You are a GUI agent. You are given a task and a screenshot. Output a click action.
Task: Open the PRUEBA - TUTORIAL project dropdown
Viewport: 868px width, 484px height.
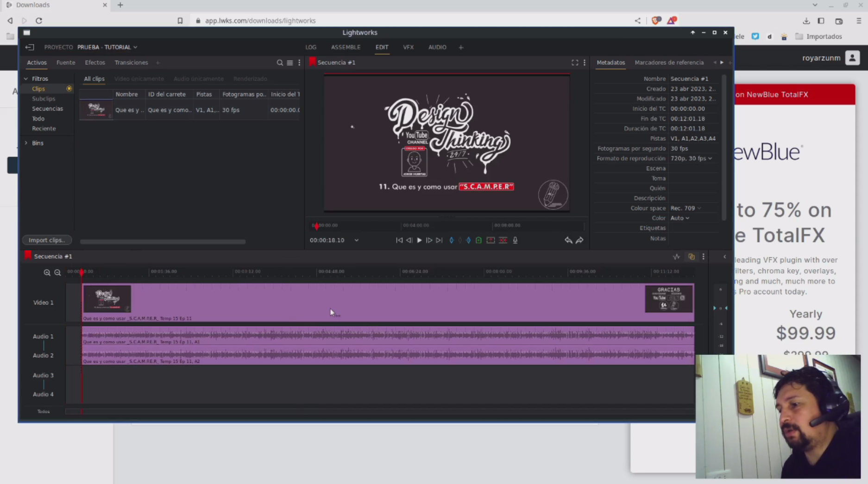tap(107, 47)
